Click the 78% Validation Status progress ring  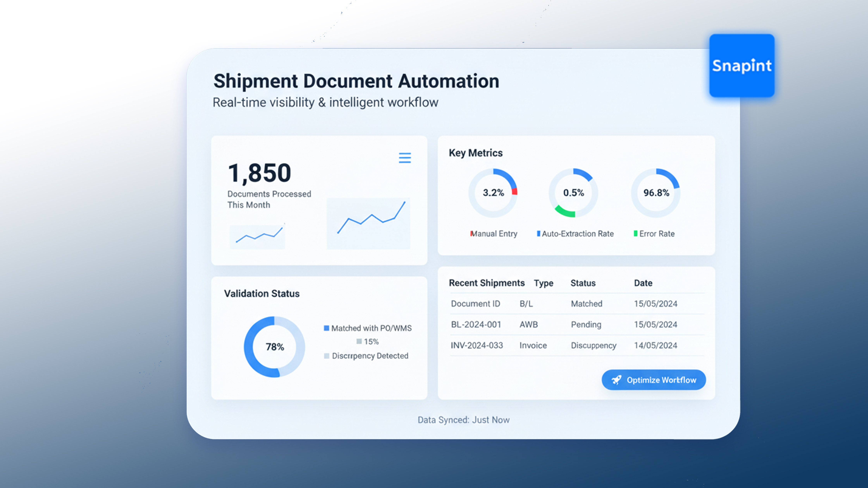click(x=275, y=346)
